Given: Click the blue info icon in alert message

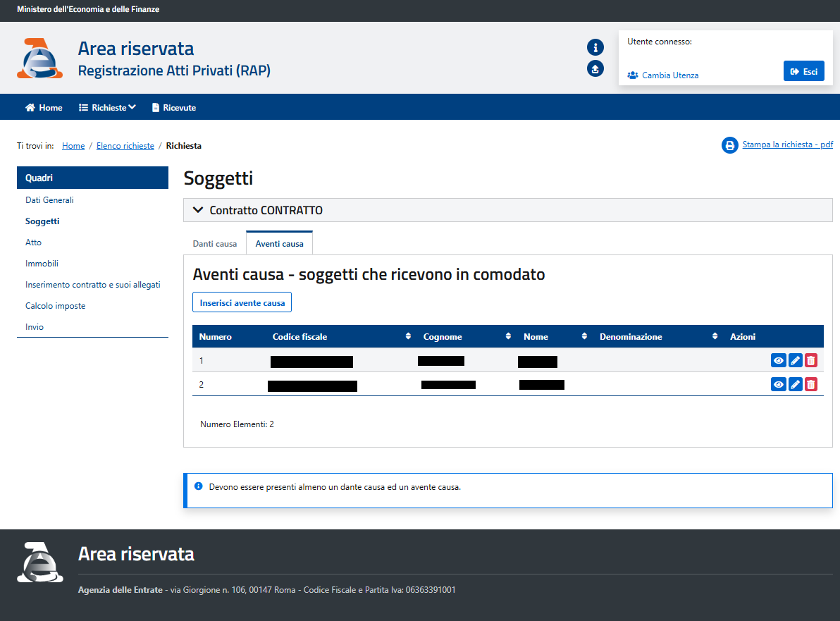Looking at the screenshot, I should [198, 486].
